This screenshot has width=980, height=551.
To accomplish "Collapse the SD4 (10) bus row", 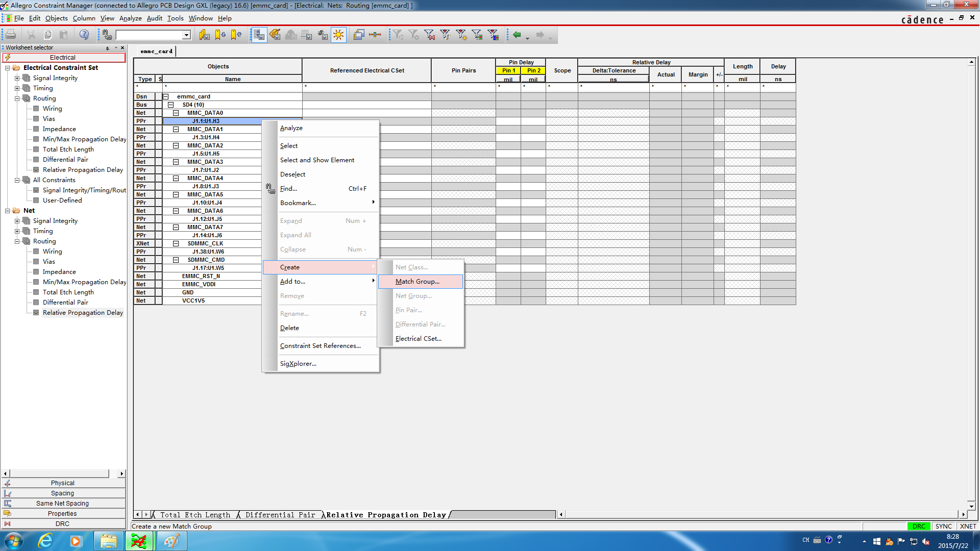I will point(171,105).
